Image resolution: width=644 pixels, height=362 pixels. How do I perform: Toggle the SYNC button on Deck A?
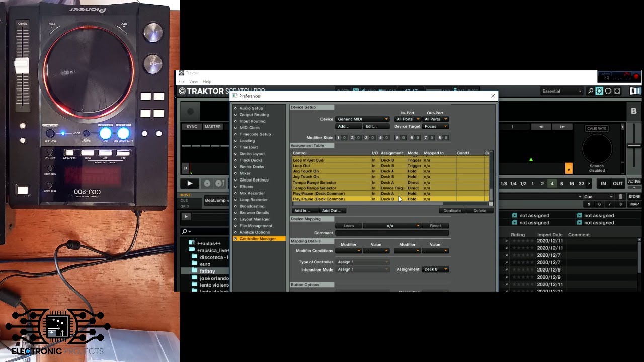(192, 127)
